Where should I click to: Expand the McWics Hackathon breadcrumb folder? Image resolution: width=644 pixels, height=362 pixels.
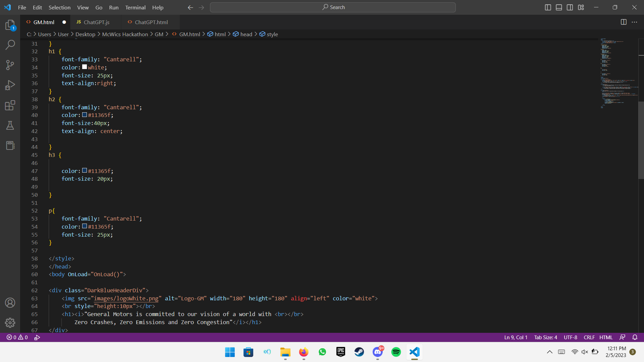pos(125,34)
